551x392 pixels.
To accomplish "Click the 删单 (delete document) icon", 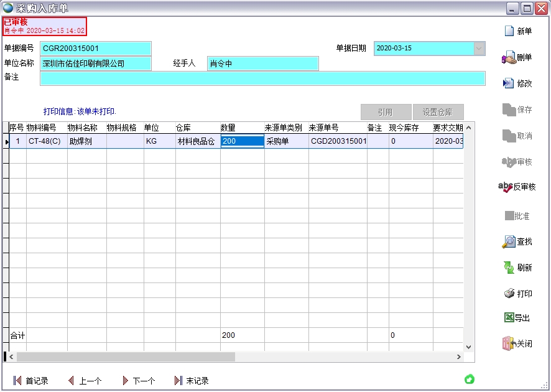I will (x=509, y=58).
